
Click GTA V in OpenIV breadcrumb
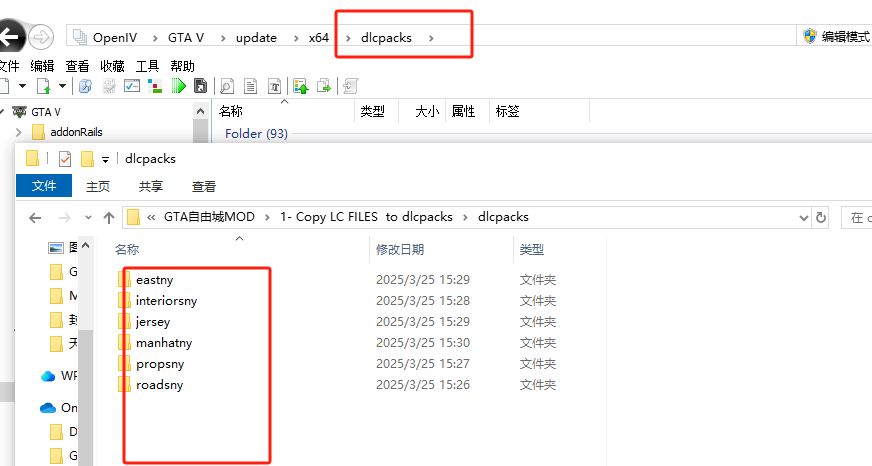point(186,38)
